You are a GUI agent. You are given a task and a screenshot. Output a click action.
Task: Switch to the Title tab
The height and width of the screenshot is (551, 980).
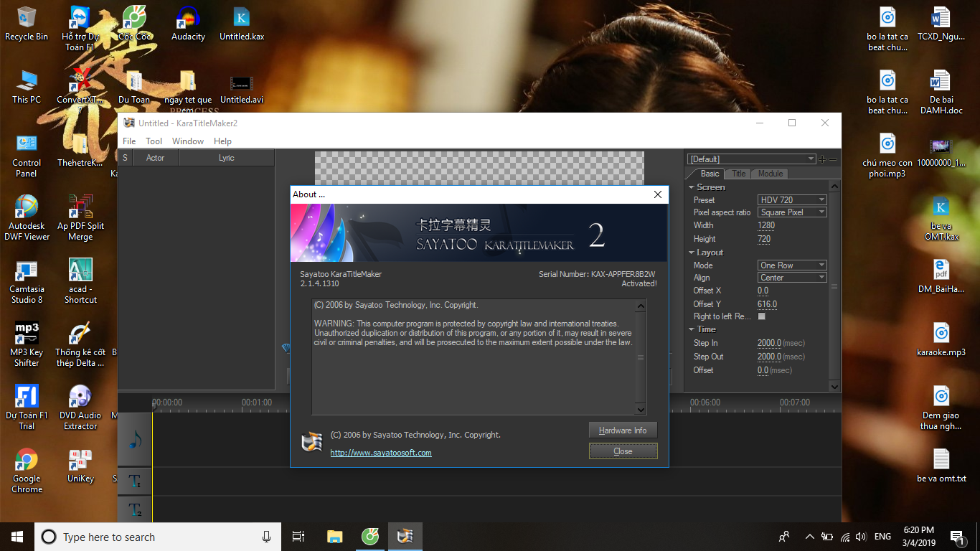(739, 174)
